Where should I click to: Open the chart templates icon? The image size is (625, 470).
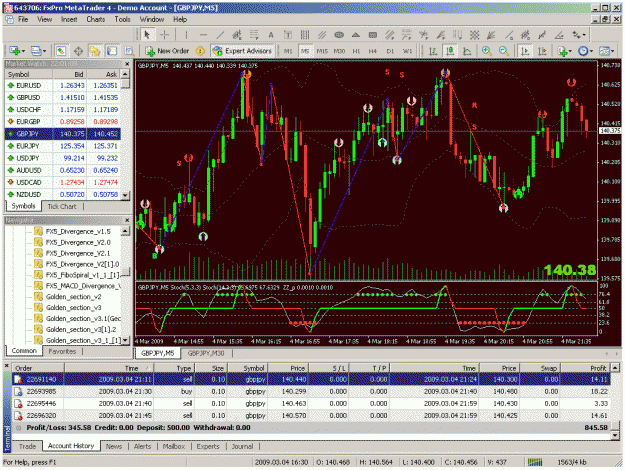coord(604,51)
